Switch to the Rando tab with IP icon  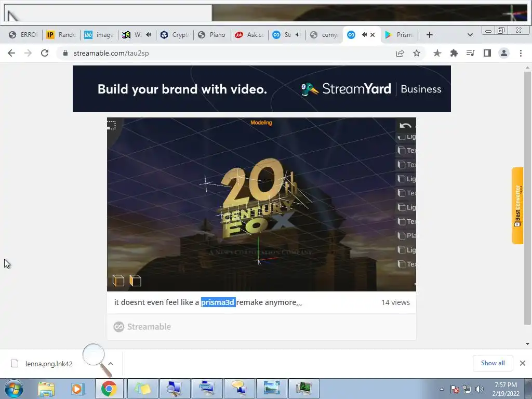(61, 35)
